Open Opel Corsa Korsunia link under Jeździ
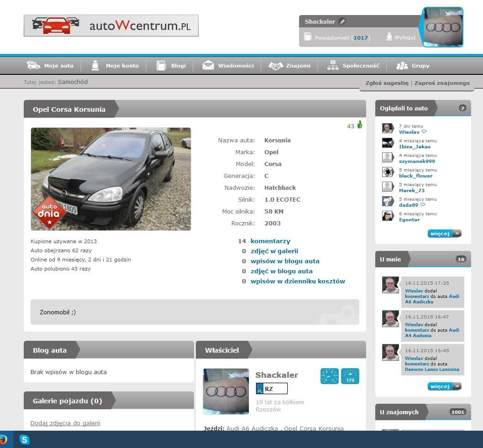The height and width of the screenshot is (448, 483). [x=314, y=428]
